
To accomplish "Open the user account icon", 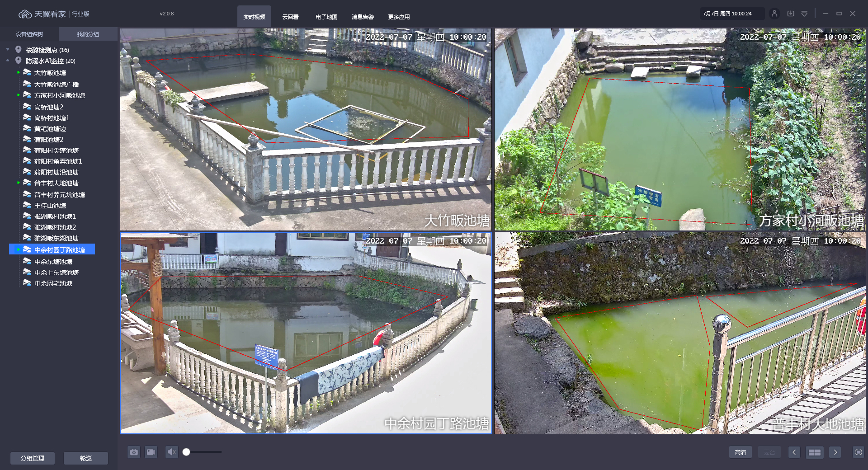I will (x=774, y=14).
